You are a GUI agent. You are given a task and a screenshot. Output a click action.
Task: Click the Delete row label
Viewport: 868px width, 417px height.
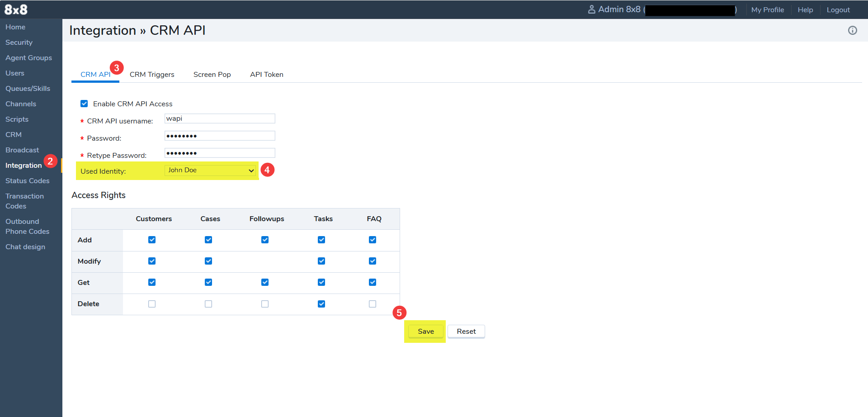[88, 304]
